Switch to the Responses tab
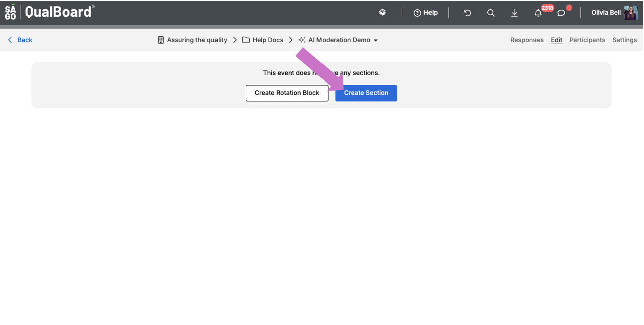Image resolution: width=644 pixels, height=325 pixels. [x=526, y=40]
